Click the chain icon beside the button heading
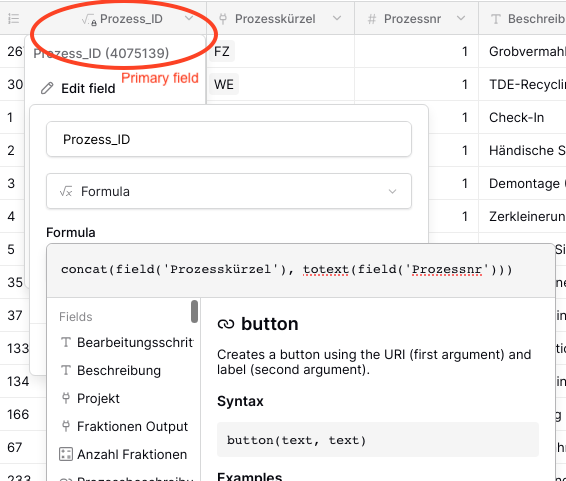 [x=226, y=324]
